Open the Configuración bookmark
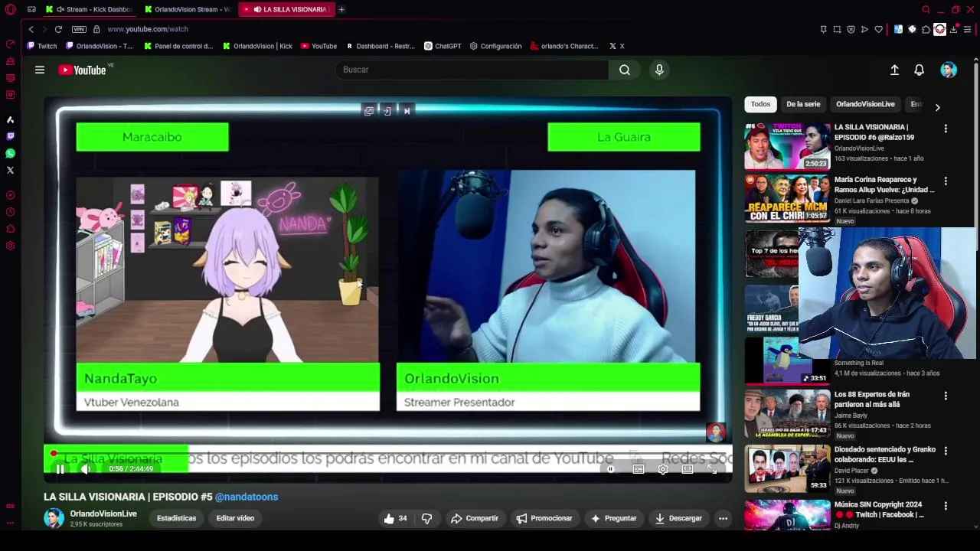This screenshot has height=551, width=980. coord(495,46)
